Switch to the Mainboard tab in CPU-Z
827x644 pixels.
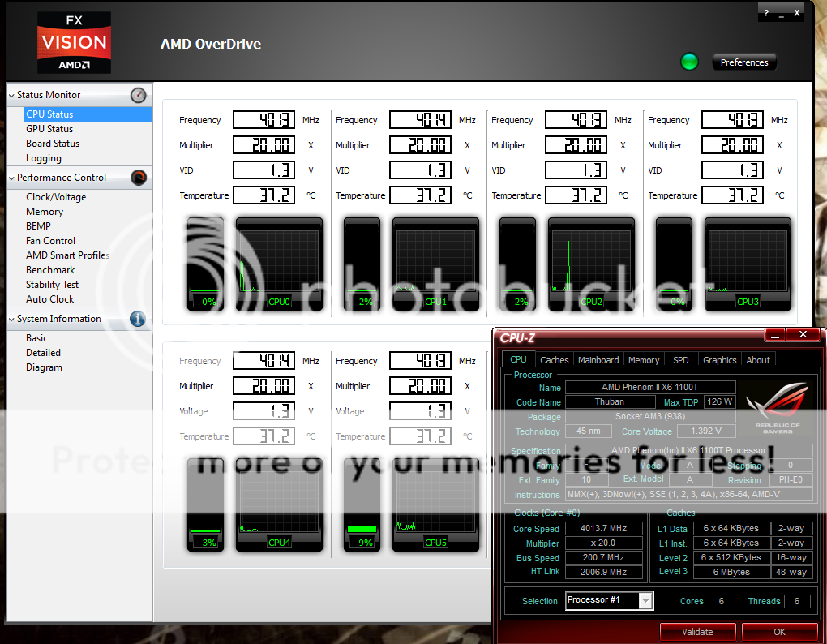point(598,360)
